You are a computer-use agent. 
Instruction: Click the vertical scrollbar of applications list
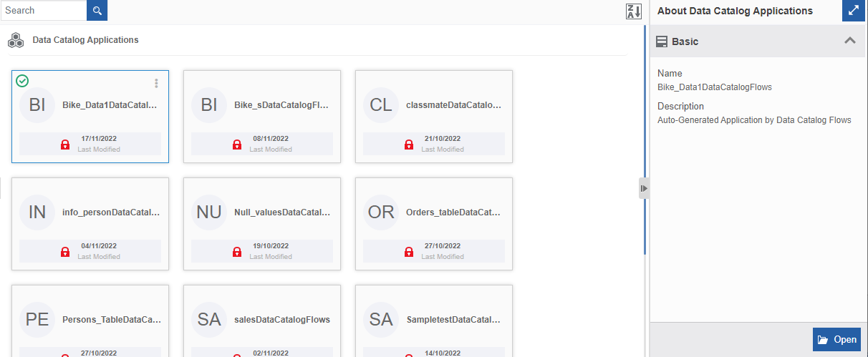point(645,140)
